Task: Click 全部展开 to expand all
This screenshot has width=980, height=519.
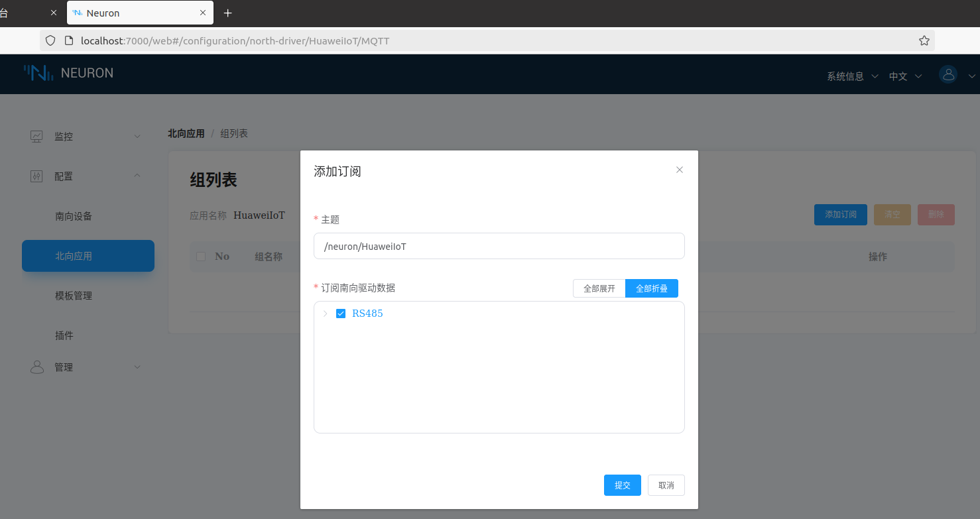Action: coord(599,288)
